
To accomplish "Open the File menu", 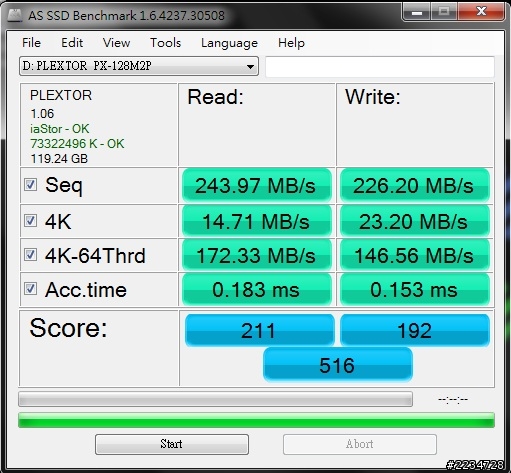I will click(31, 43).
